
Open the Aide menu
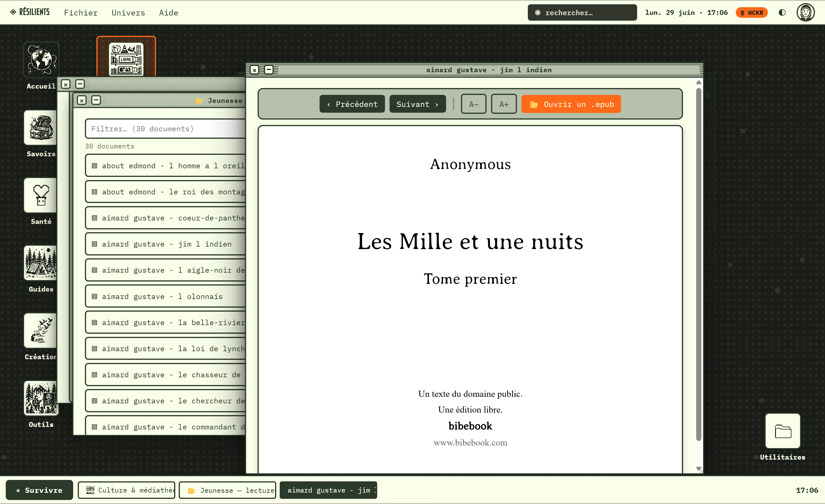pyautogui.click(x=168, y=12)
